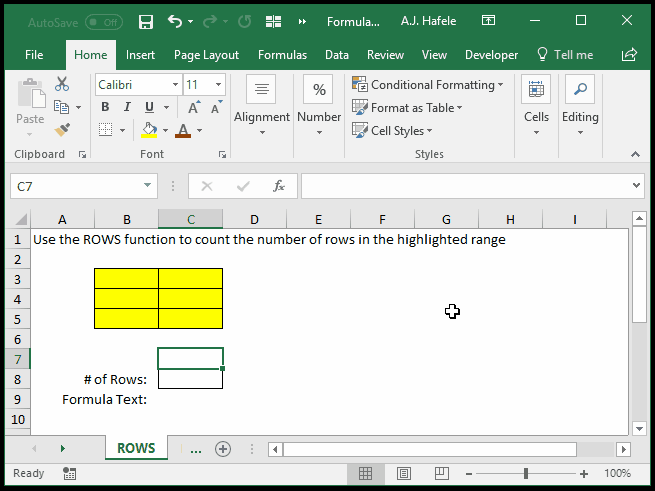Decrease font size

point(216,107)
